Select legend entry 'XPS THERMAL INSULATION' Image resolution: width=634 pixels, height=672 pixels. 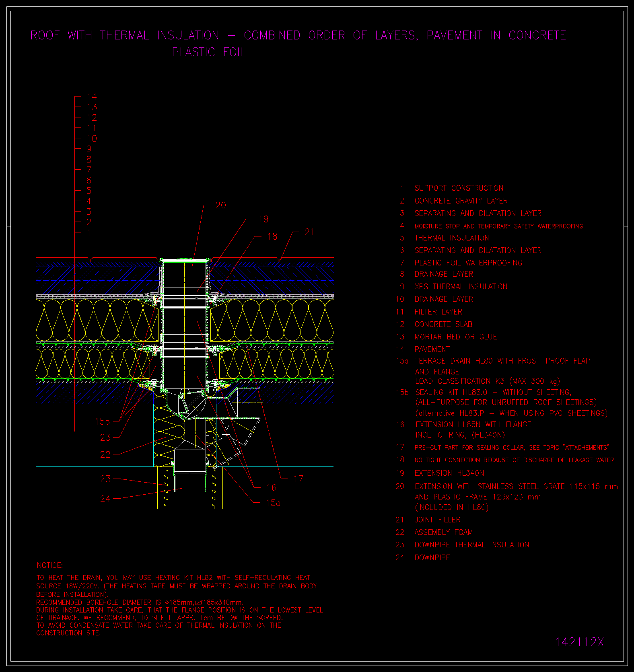coord(461,287)
